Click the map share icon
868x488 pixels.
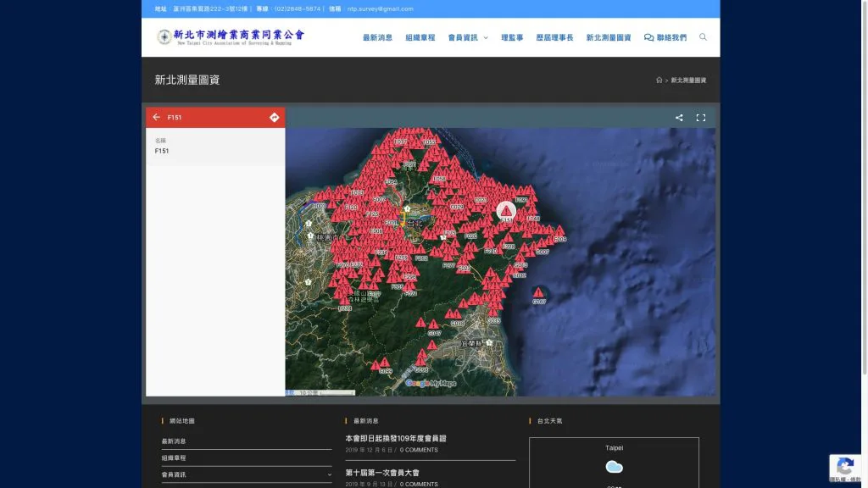pos(679,118)
